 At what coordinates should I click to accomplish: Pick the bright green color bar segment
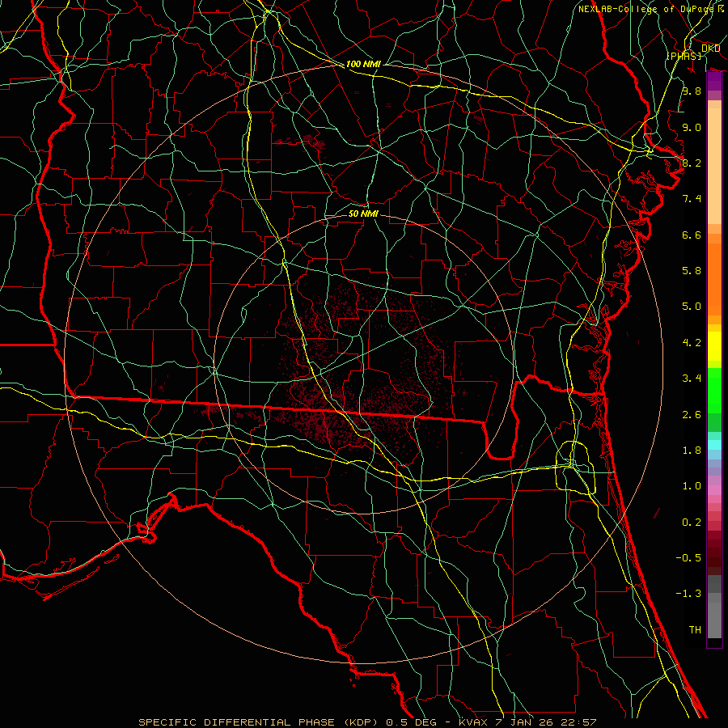(x=714, y=390)
